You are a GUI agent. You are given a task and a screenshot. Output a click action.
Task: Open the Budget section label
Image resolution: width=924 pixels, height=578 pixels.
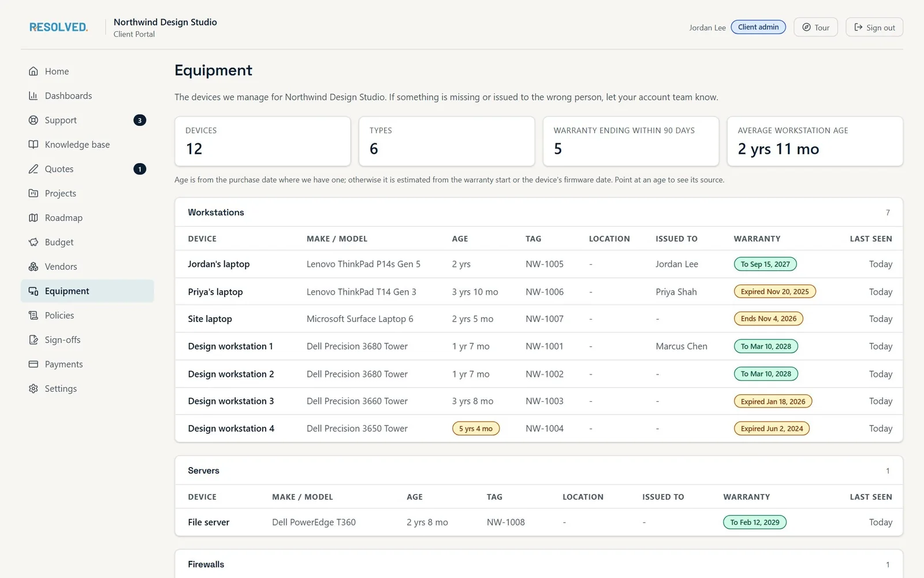(59, 242)
